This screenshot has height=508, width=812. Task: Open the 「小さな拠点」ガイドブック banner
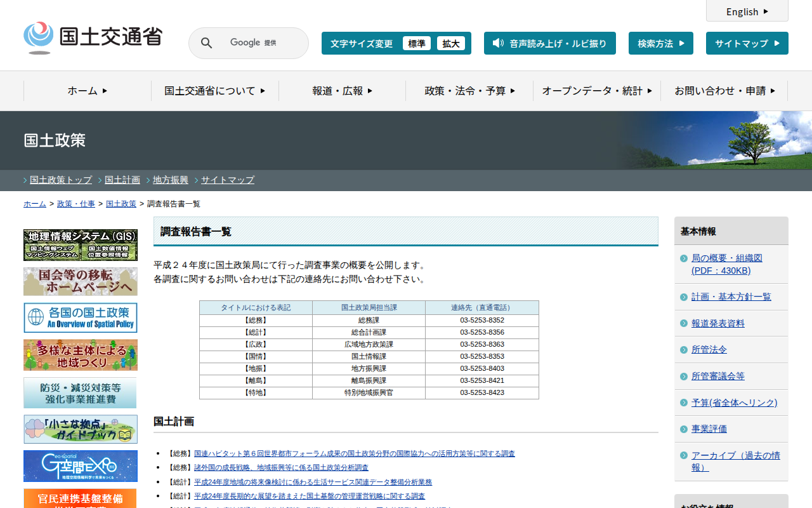81,429
